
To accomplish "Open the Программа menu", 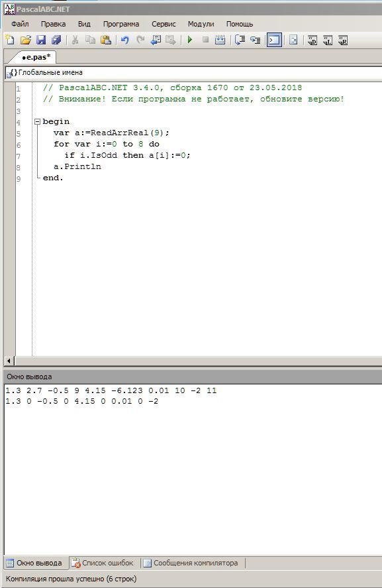I will (x=121, y=24).
